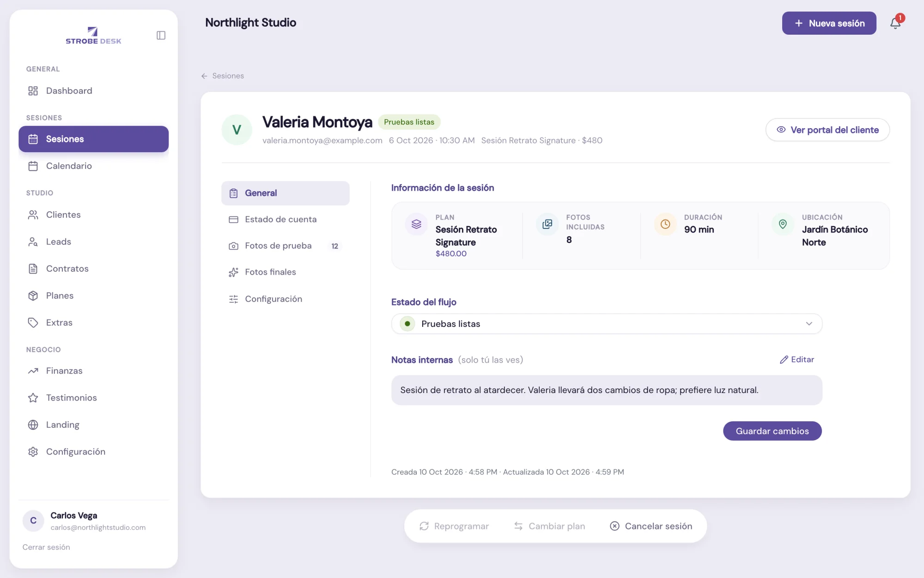Click the Fotos finales sparkle icon
Screen dimensions: 924x578
(x=233, y=272)
